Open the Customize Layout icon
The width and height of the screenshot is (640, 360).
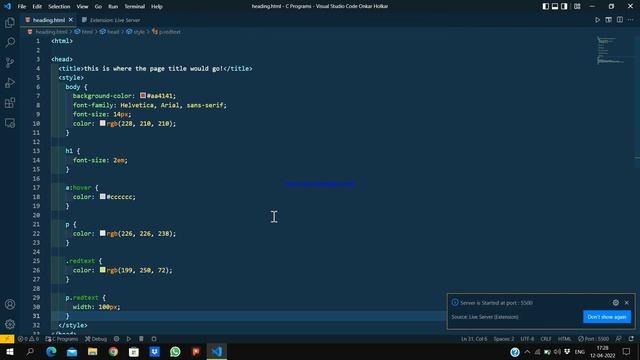(x=577, y=6)
